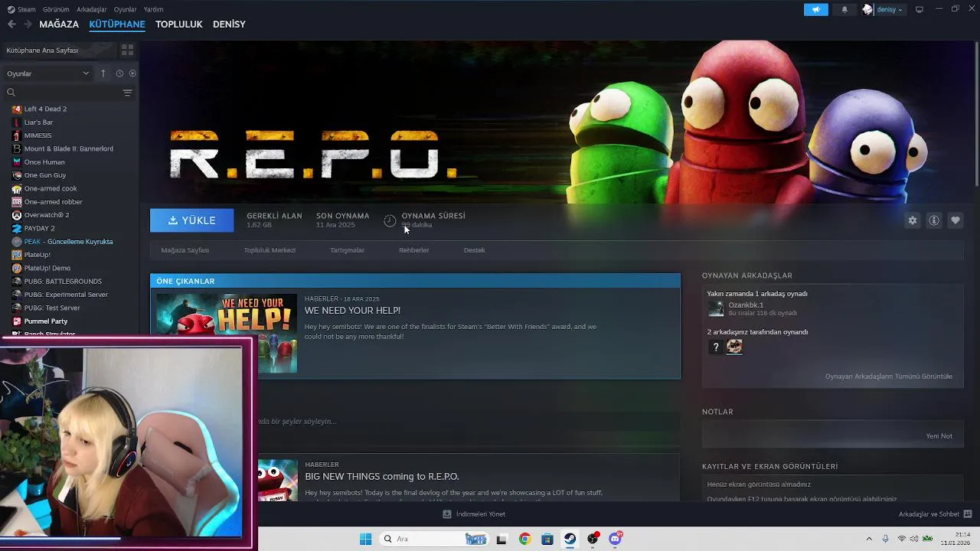Screen dimensions: 980x551
Task: Switch library to grid view icon
Action: [128, 50]
